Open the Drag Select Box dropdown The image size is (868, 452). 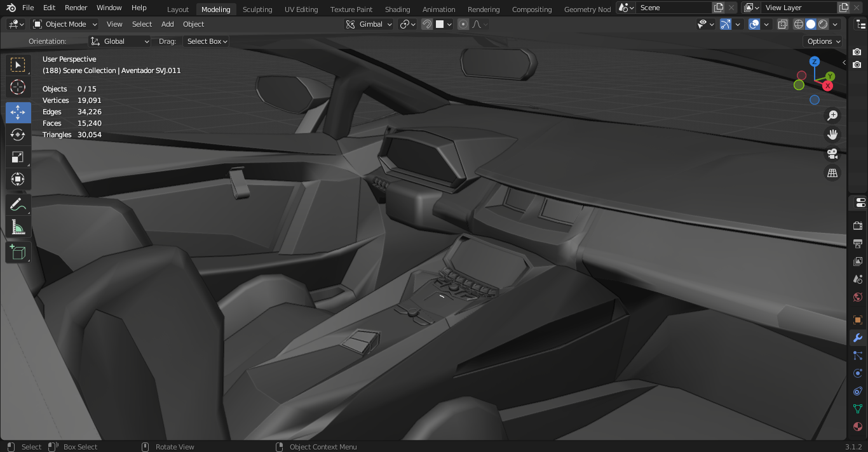coord(206,41)
